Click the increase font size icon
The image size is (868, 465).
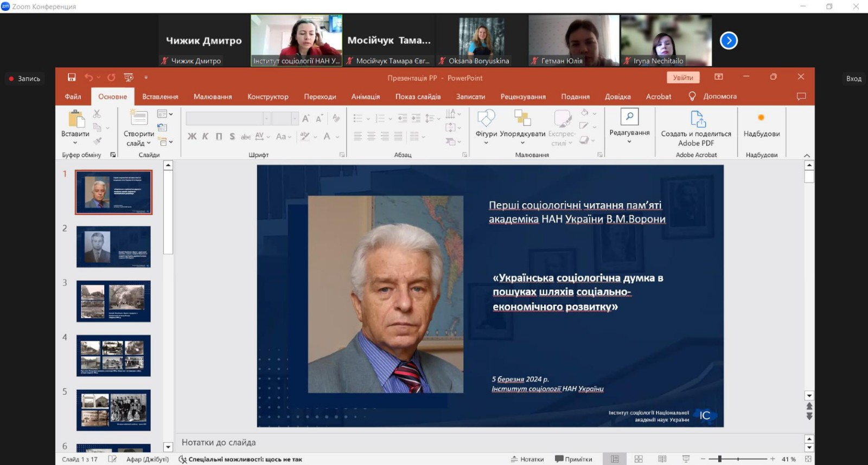[306, 118]
